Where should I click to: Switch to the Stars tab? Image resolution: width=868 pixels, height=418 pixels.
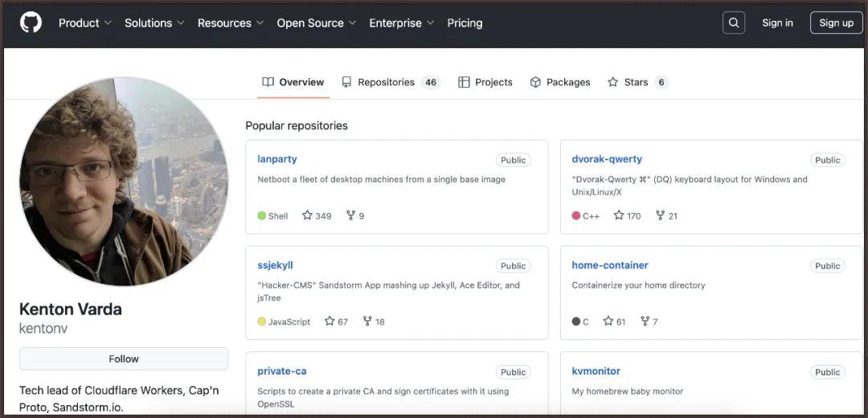click(637, 82)
